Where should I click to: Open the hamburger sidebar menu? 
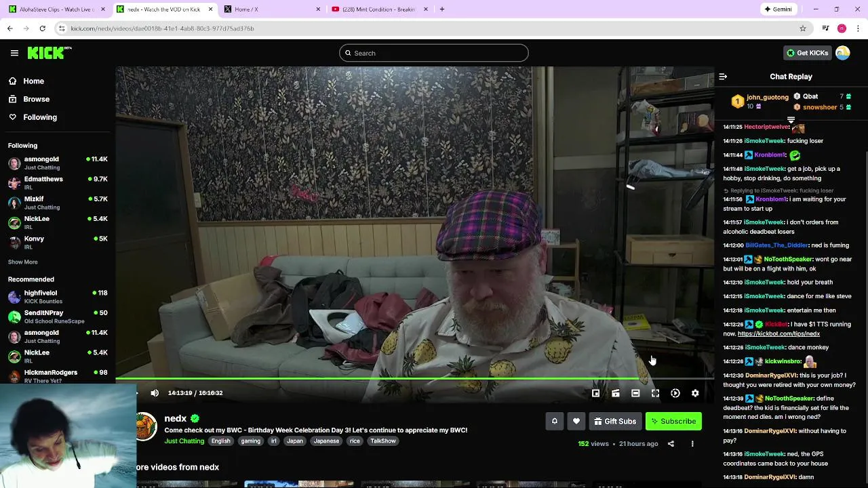tap(14, 53)
